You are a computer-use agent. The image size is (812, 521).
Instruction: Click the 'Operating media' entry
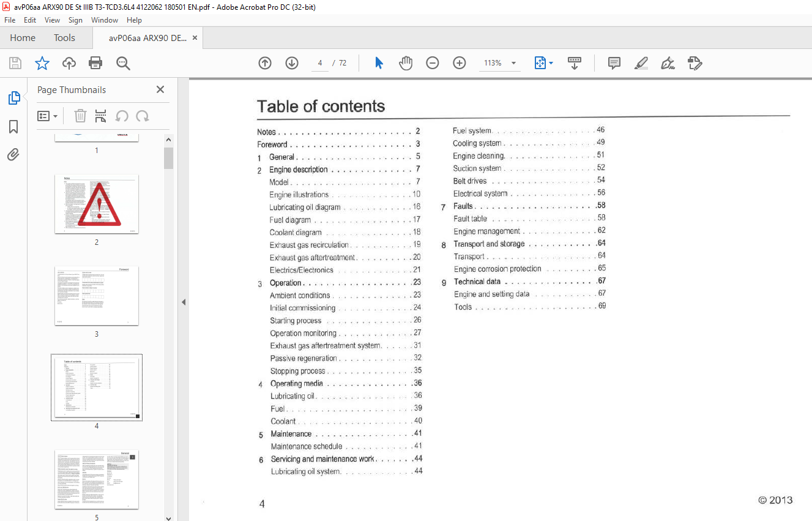click(297, 383)
